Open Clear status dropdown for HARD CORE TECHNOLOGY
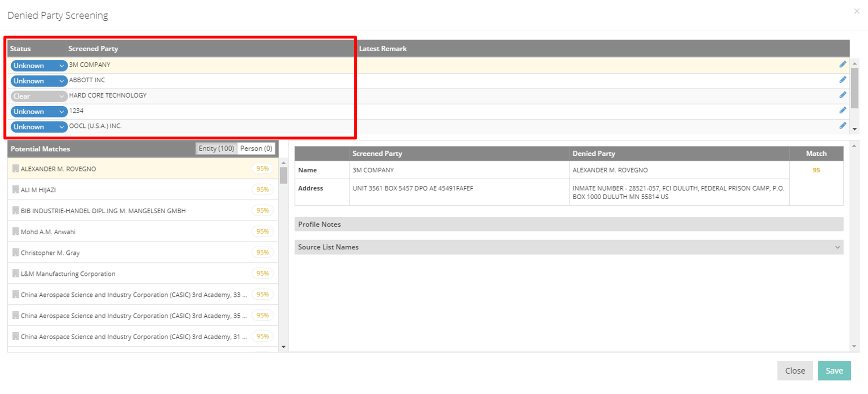This screenshot has width=868, height=394. click(x=38, y=96)
